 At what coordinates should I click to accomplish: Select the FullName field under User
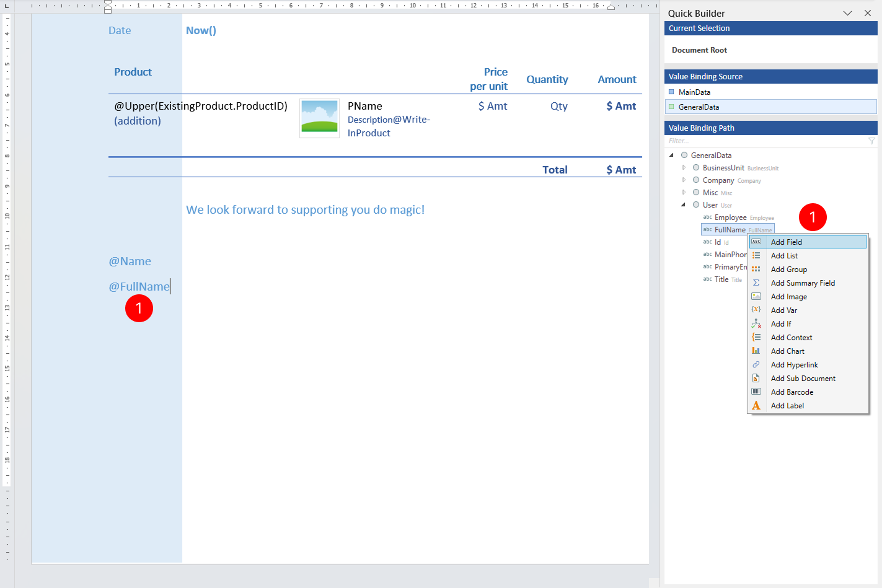click(730, 230)
